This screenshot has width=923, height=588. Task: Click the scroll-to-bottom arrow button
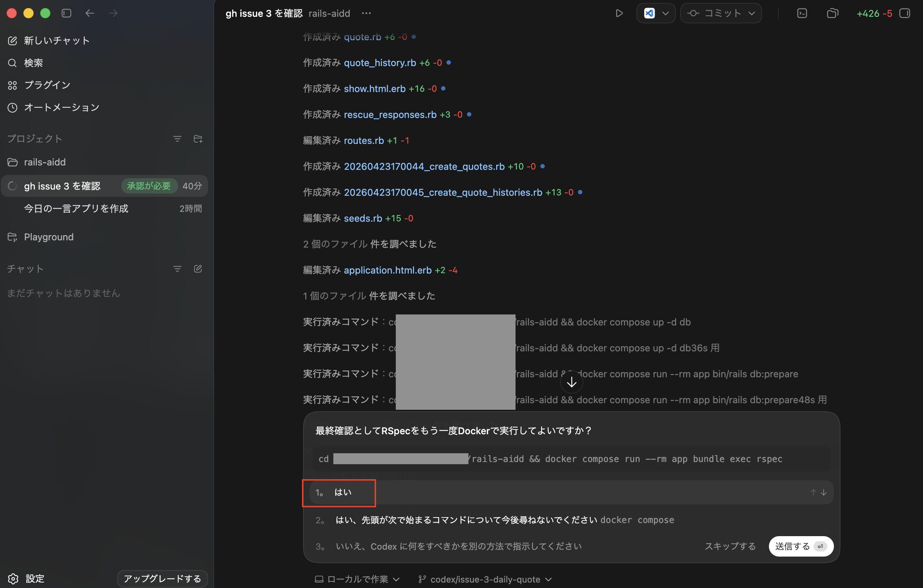pos(571,382)
